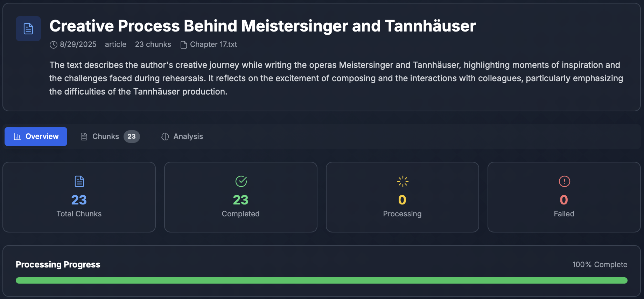Click the page icon in the Chunks tab
The height and width of the screenshot is (299, 644).
pos(84,137)
